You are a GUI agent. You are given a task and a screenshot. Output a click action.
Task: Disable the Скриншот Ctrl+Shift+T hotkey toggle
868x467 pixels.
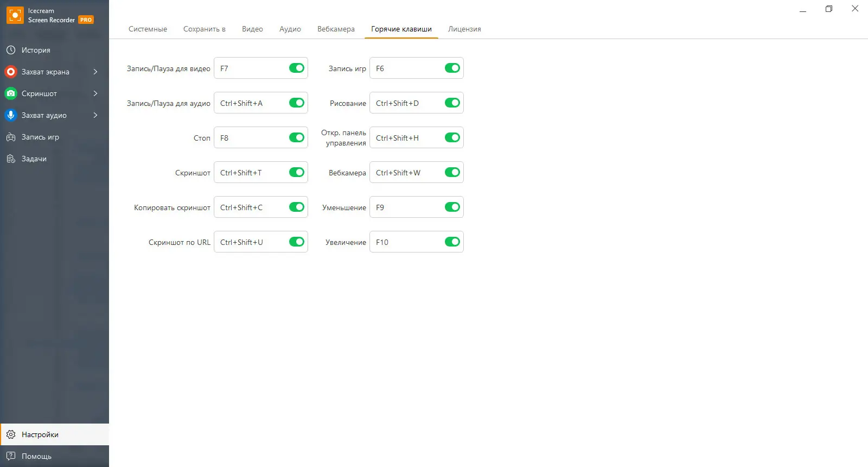(x=297, y=172)
